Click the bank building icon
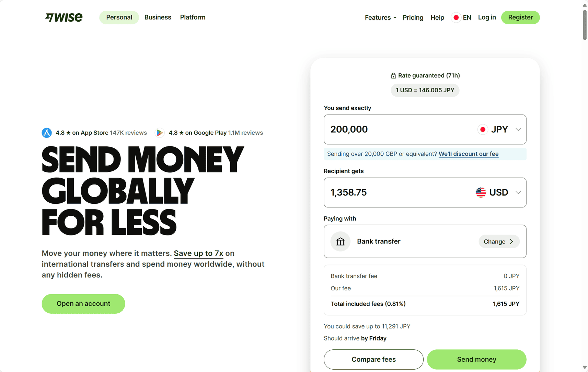 point(340,242)
